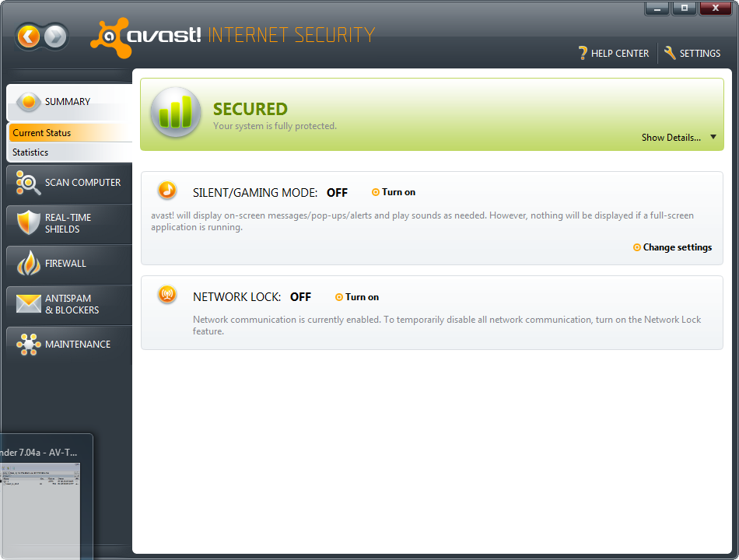Expand Show Details in Secured banner

point(671,138)
